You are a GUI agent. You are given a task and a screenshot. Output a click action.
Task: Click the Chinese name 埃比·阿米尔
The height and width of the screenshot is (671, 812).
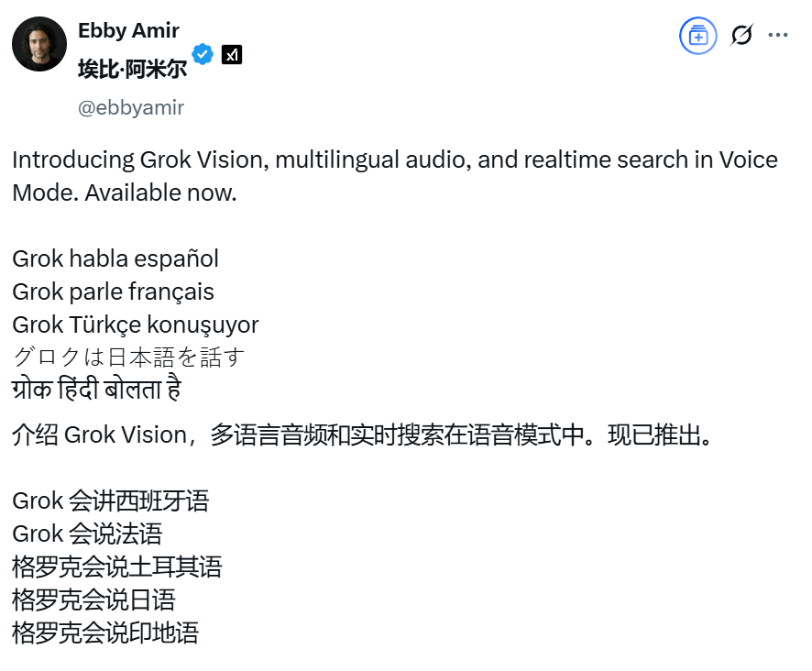point(133,69)
